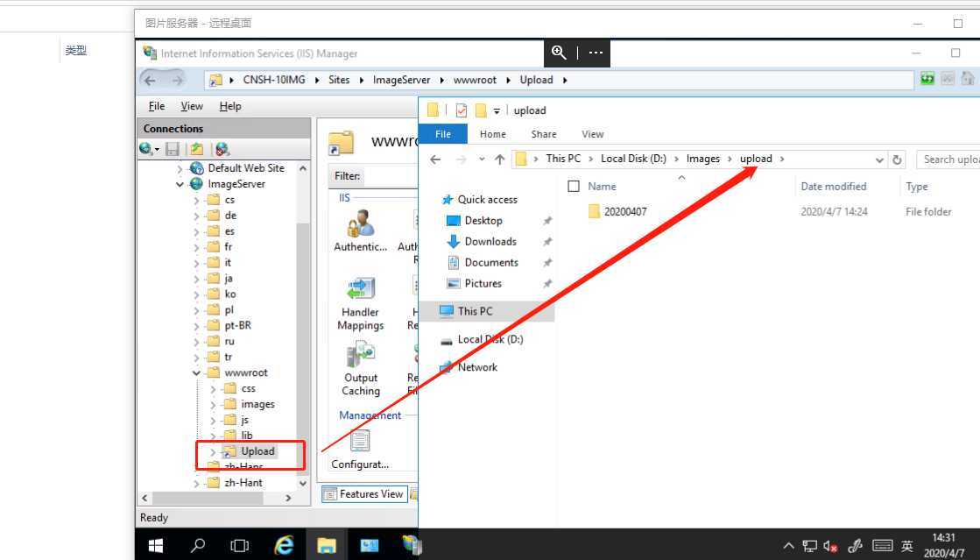Click the IIS Manager home icon

click(x=968, y=78)
